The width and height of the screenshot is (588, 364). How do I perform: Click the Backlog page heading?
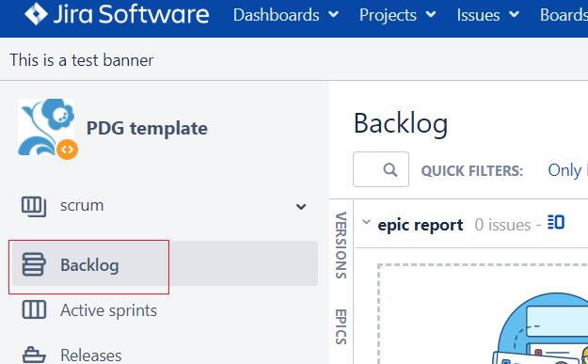pos(401,124)
